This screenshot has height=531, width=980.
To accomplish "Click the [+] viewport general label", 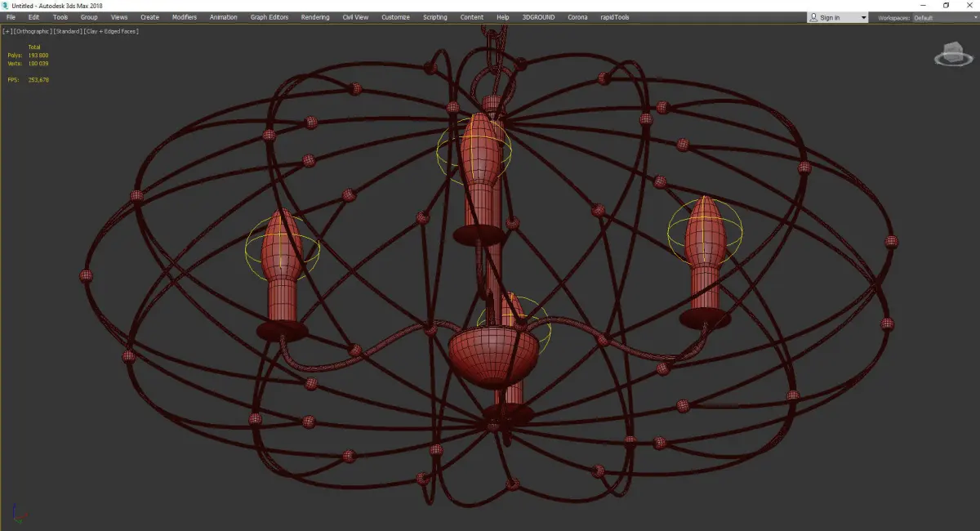I will pos(7,31).
